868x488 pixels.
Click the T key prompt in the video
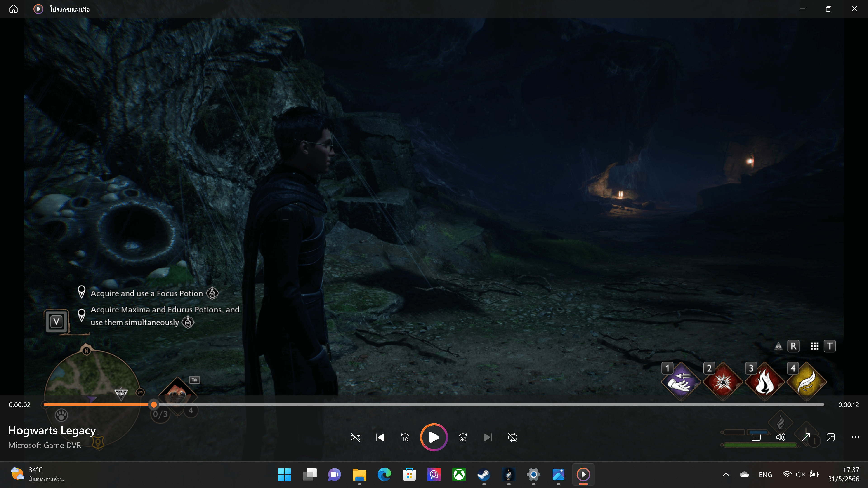click(830, 346)
